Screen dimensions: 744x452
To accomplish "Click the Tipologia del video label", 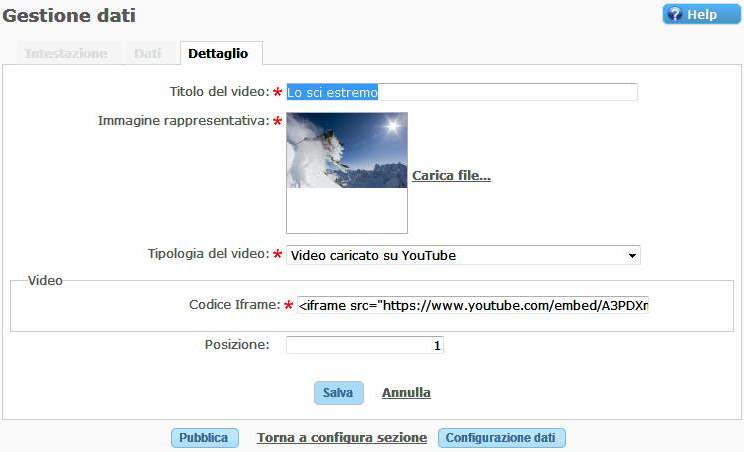I will pyautogui.click(x=208, y=254).
